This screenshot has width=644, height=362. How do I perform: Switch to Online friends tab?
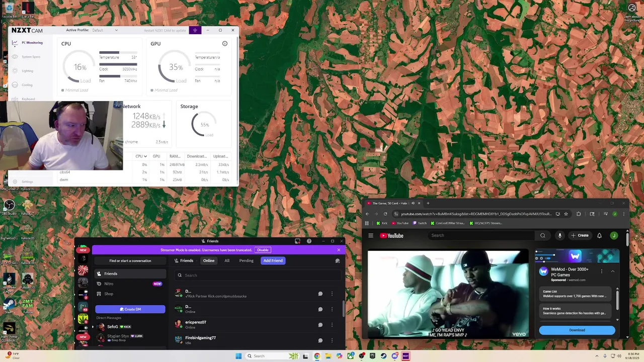(x=209, y=260)
